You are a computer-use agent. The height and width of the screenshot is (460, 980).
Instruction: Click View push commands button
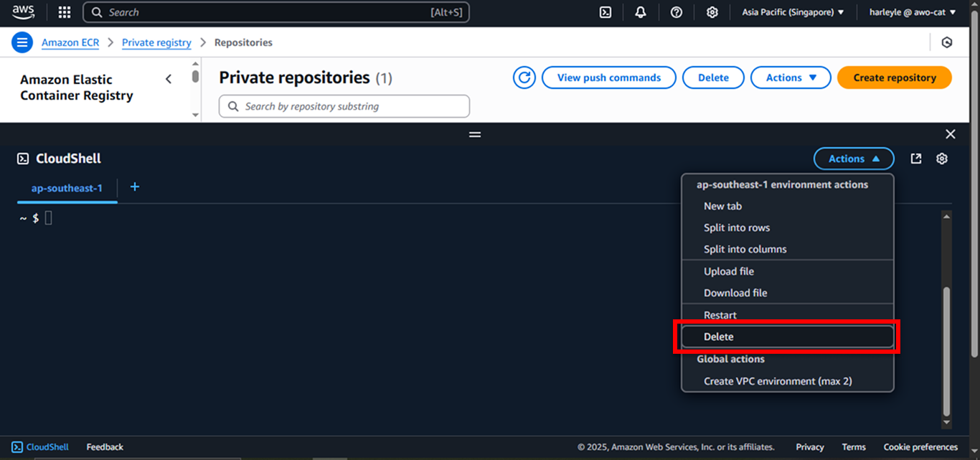pos(609,78)
